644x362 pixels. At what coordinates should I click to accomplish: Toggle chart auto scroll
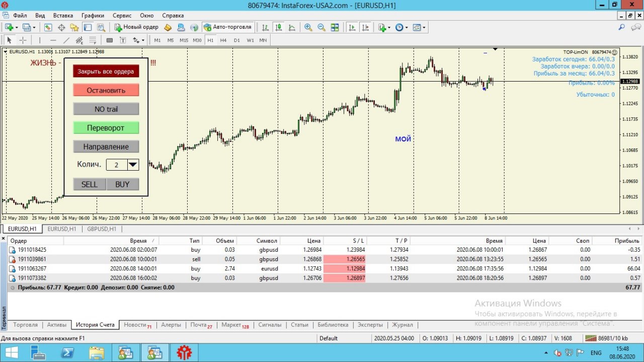click(352, 27)
